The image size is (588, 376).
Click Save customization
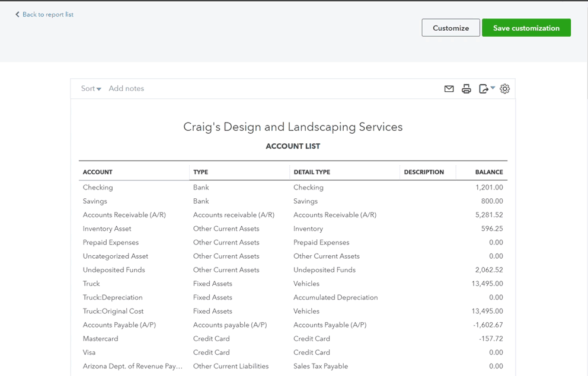click(526, 27)
